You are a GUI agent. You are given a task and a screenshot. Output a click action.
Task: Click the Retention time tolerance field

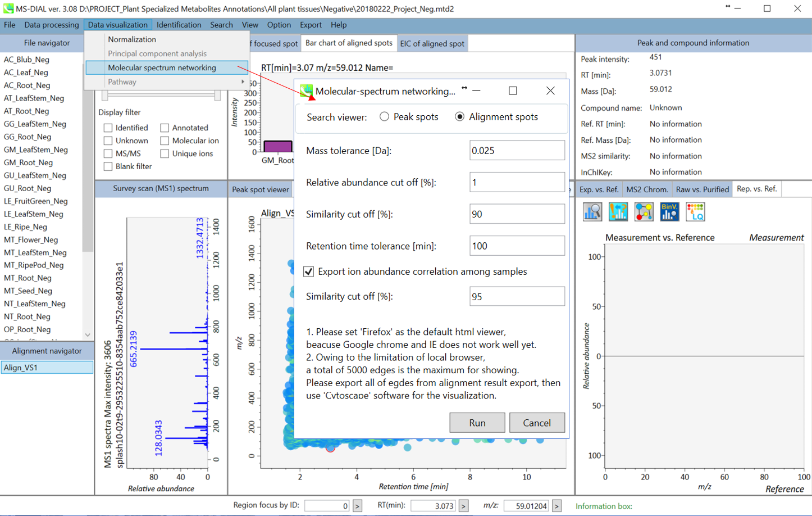[x=517, y=246]
